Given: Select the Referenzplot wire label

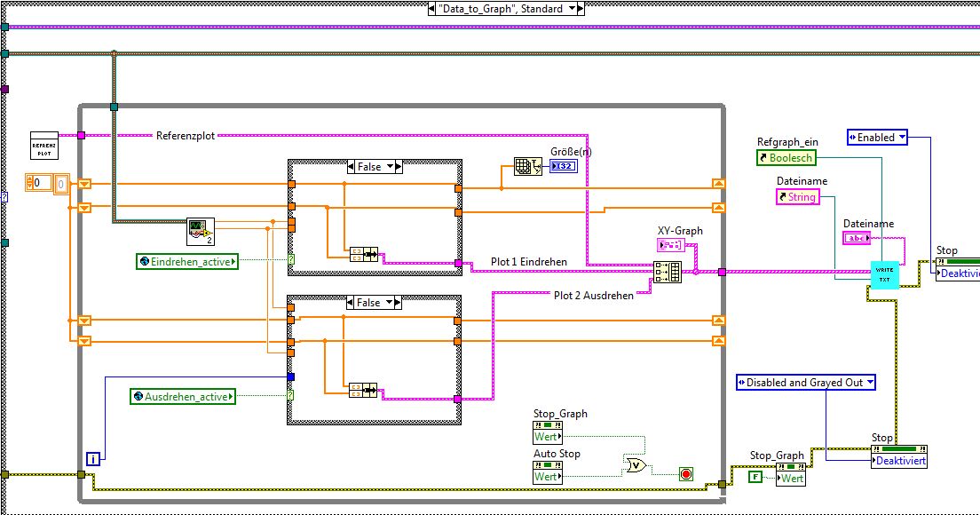Looking at the screenshot, I should click(x=186, y=136).
